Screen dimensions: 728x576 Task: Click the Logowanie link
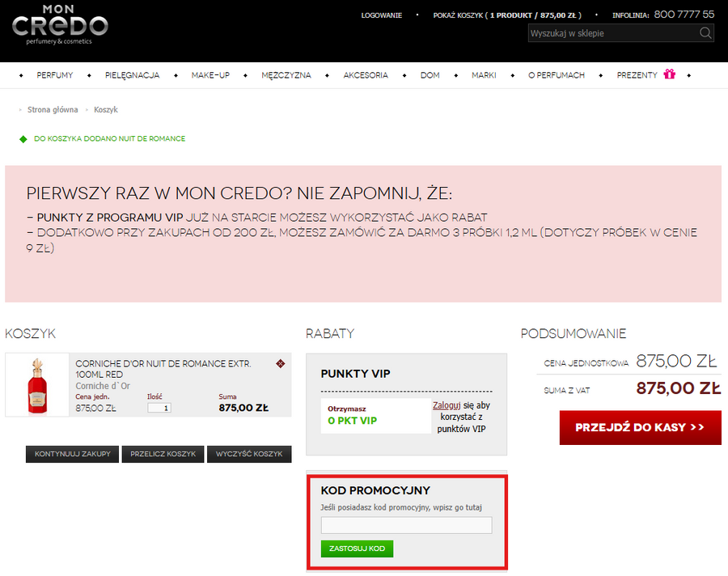click(381, 15)
